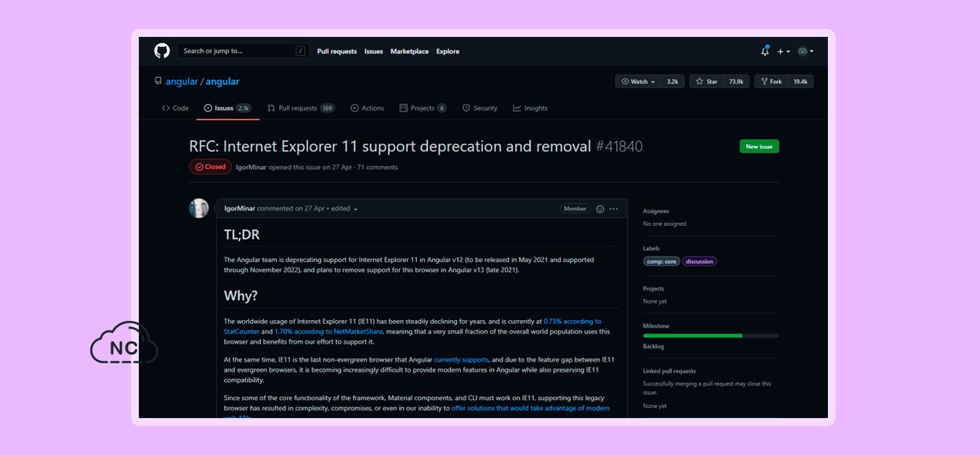Click the green New issue button
The width and height of the screenshot is (980, 455).
pos(759,147)
